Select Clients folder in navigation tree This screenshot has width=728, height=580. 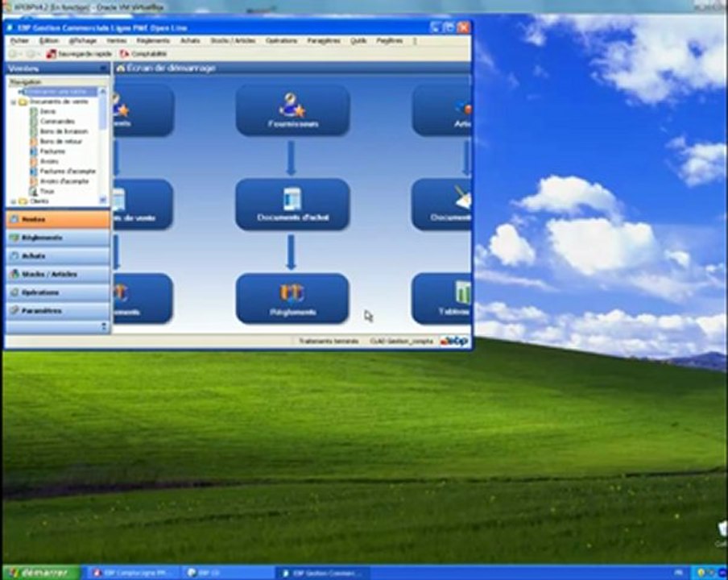point(39,201)
